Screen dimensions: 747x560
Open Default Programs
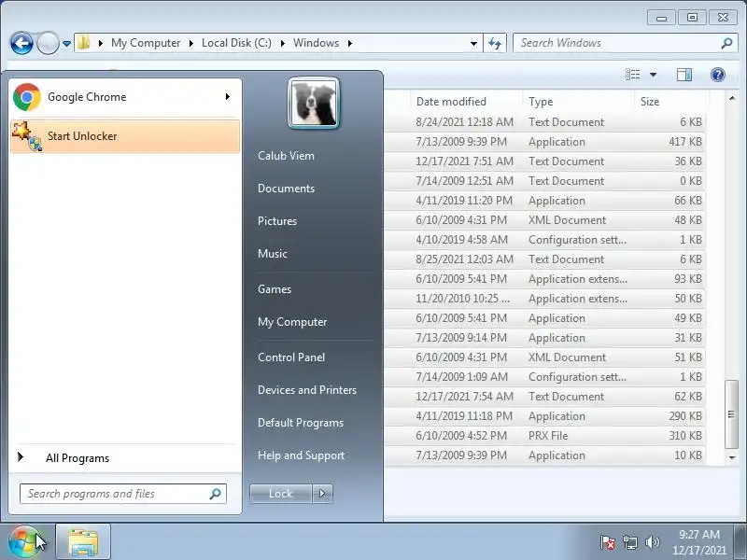[300, 423]
